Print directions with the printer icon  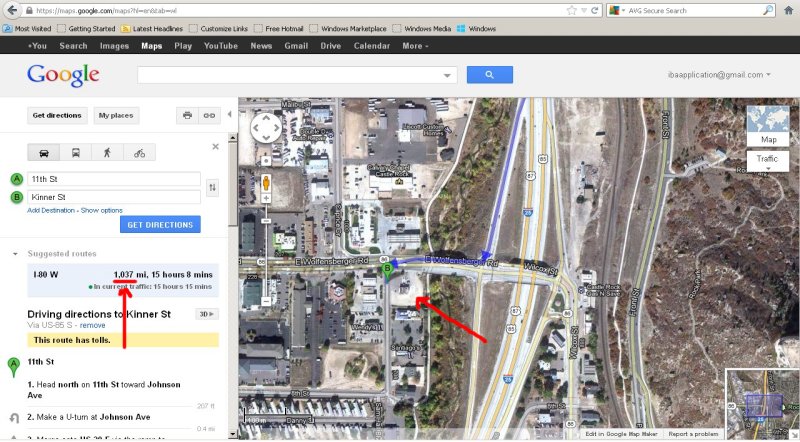(x=187, y=115)
